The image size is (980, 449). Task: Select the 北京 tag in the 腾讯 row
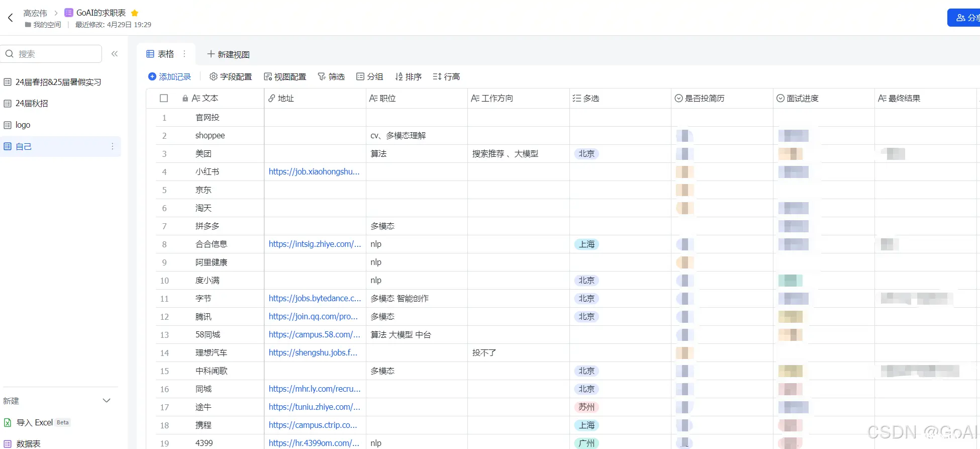[x=586, y=317]
